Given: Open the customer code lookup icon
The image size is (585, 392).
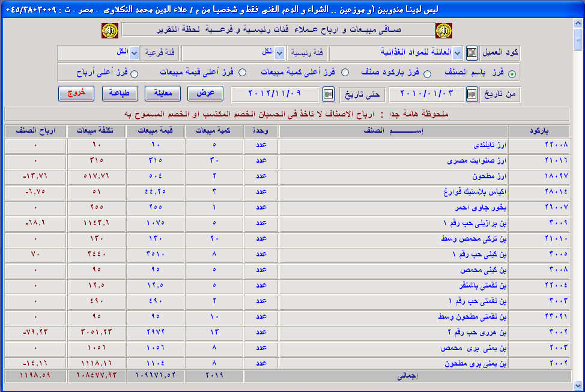Looking at the screenshot, I should pos(472,53).
